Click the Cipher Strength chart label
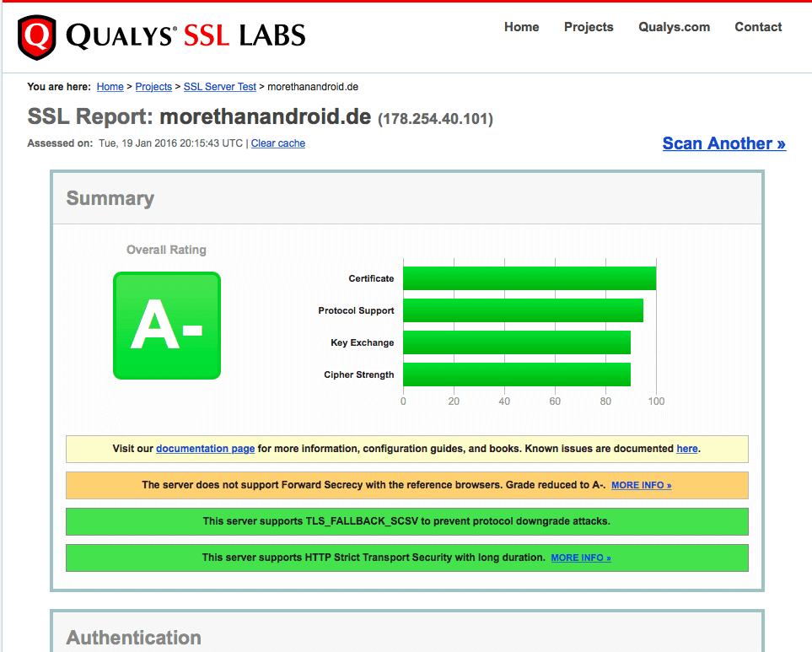 tap(359, 375)
